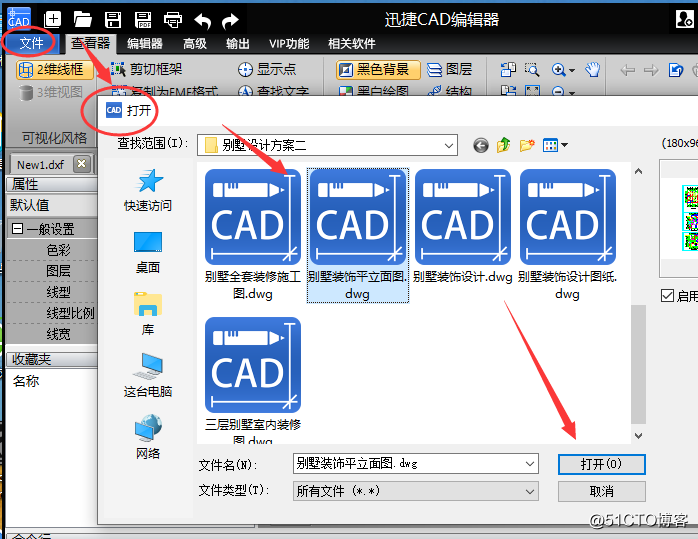698x539 pixels.
Task: Click the file list scroll down arrow
Action: click(x=638, y=436)
